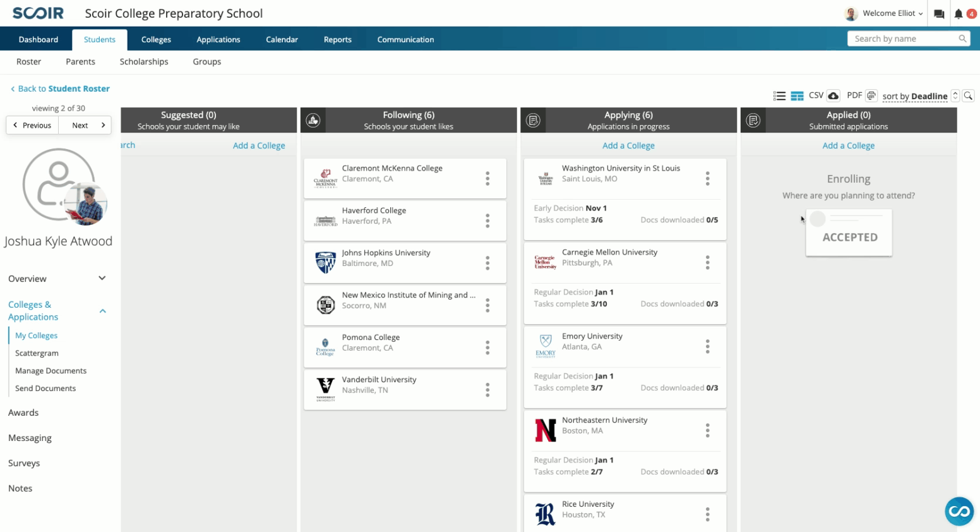The image size is (980, 532).
Task: Open Send Documents in sidebar
Action: click(45, 389)
